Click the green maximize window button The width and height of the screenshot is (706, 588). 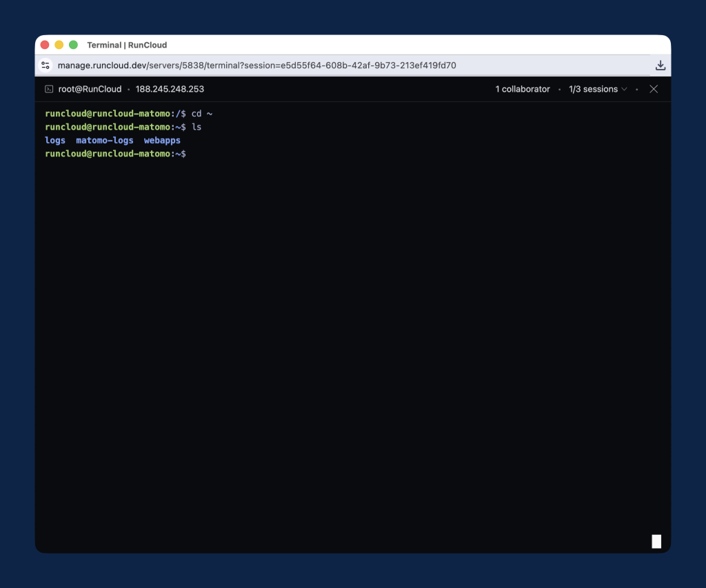click(73, 45)
